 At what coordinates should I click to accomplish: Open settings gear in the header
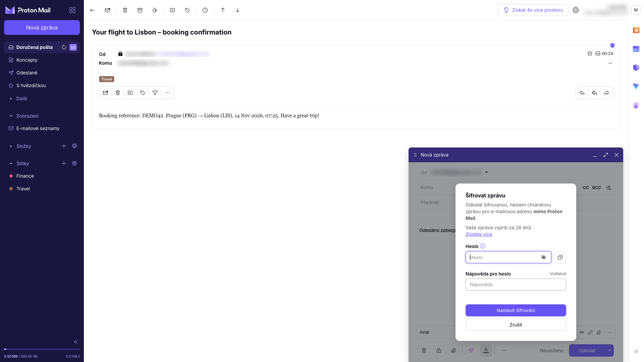(x=576, y=10)
